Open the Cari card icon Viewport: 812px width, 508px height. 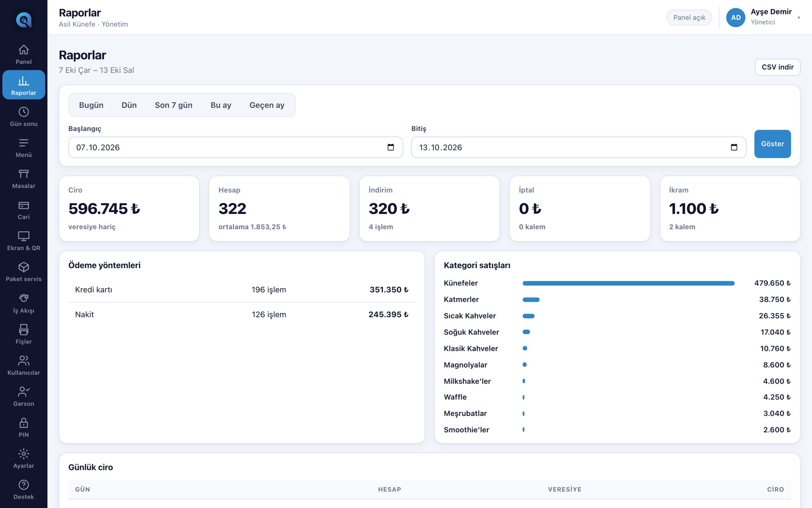(x=23, y=205)
